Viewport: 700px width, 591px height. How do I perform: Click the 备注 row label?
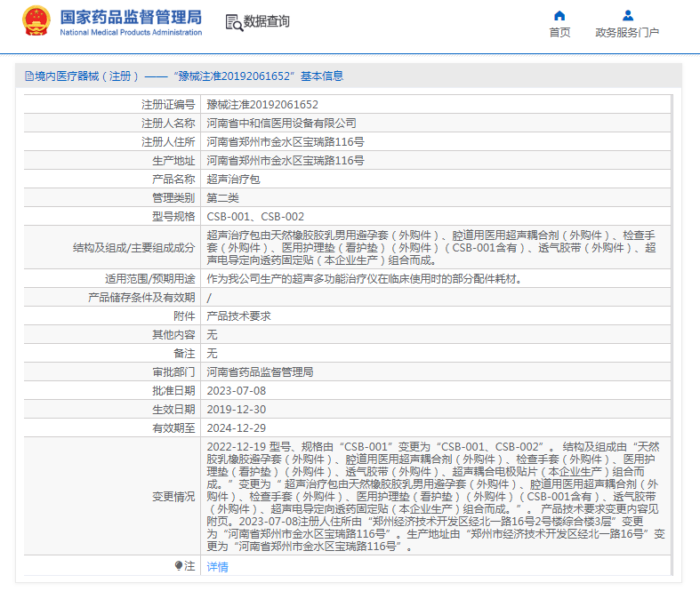[184, 354]
